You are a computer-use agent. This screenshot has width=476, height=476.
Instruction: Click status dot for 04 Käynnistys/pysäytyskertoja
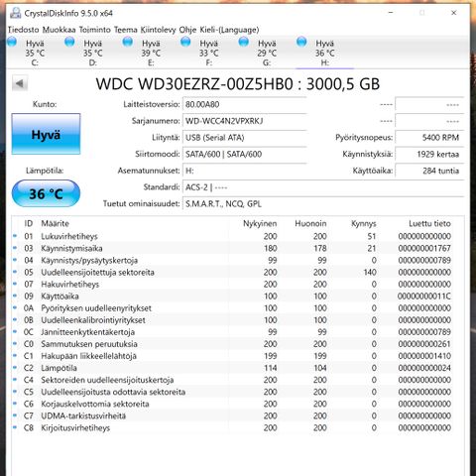tap(15, 260)
